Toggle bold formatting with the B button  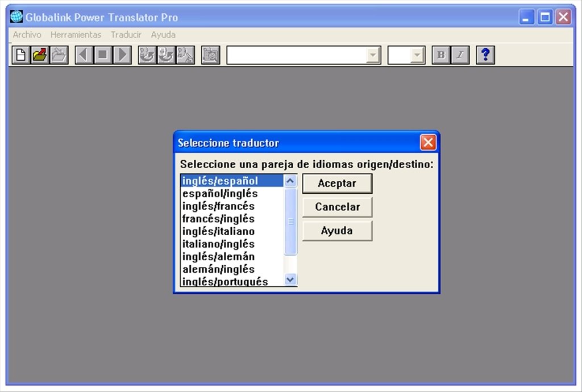(x=441, y=55)
